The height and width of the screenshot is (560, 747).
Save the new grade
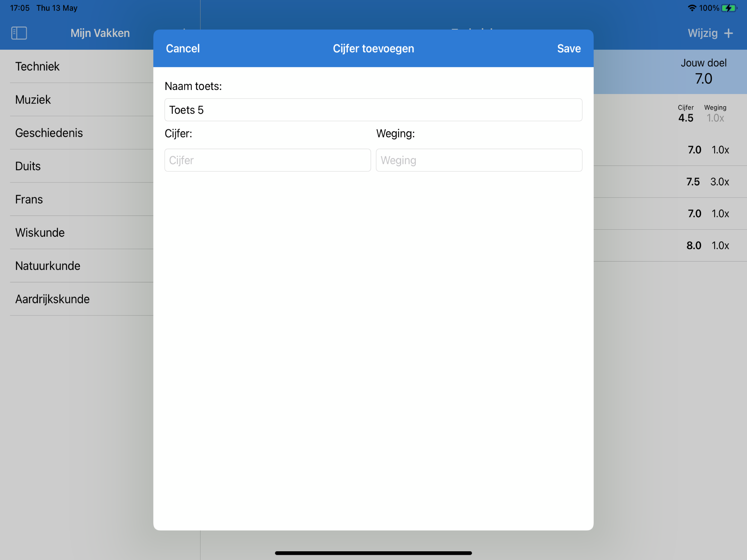569,49
